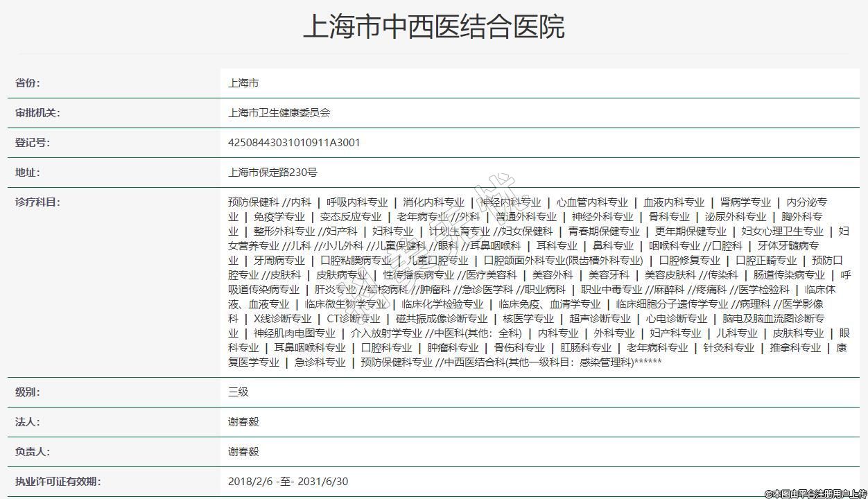
Task: Click registration number 42508443031010911A3001
Action: point(294,143)
